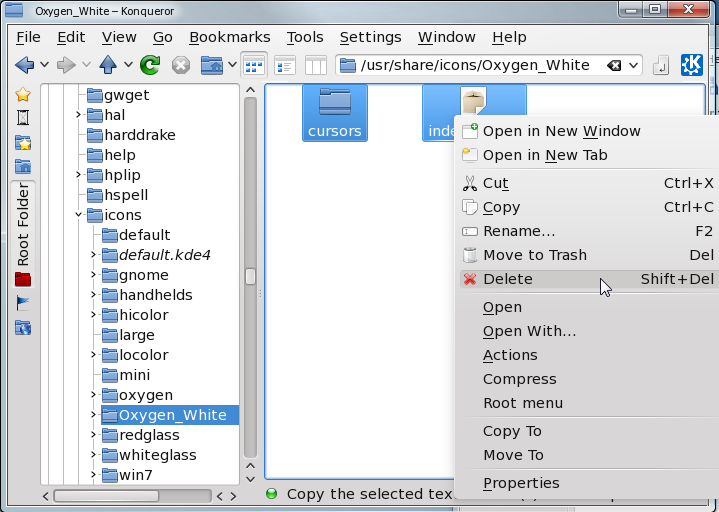Select the harddrake folder in tree
Image resolution: width=719 pixels, height=512 pixels.
(x=132, y=135)
